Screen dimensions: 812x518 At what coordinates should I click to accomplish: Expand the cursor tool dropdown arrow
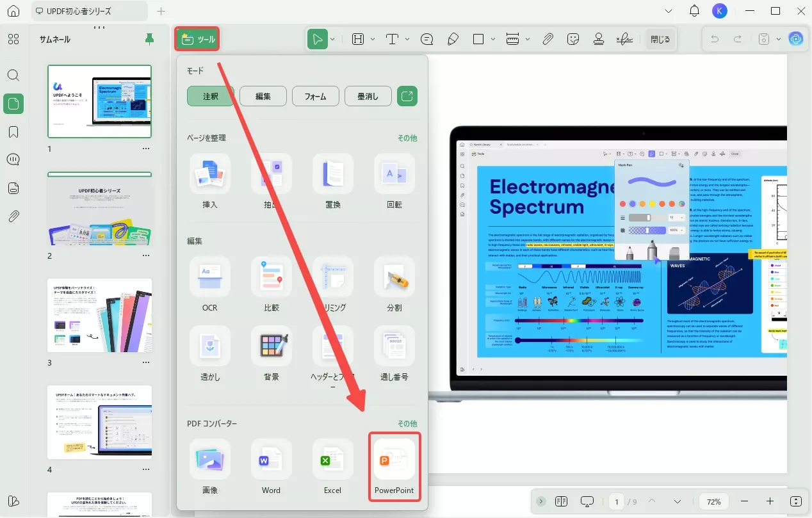point(332,39)
